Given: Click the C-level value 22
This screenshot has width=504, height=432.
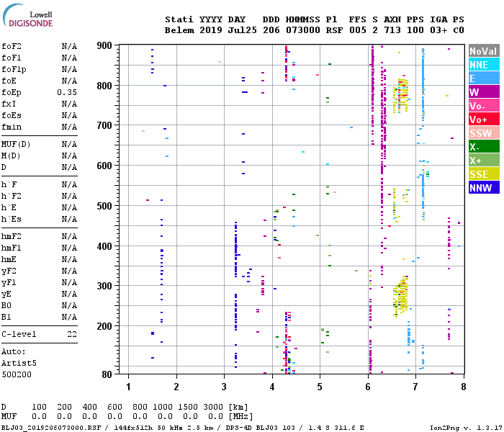Looking at the screenshot, I should tap(72, 334).
